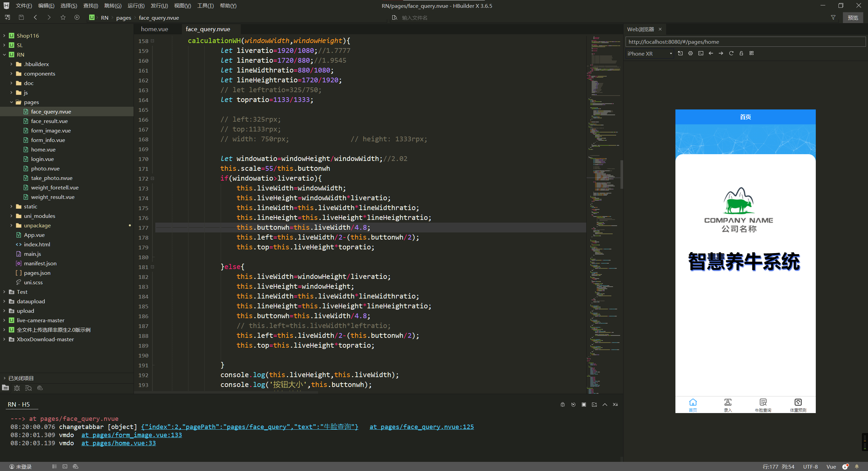This screenshot has width=868, height=471.
Task: Open link at pages/home.vue:33
Action: pos(119,443)
